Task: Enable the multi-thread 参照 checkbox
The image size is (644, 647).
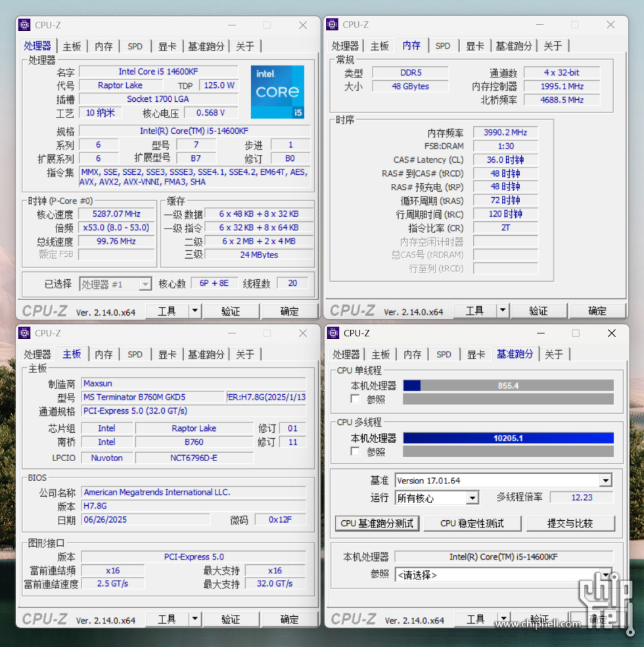Action: (355, 451)
